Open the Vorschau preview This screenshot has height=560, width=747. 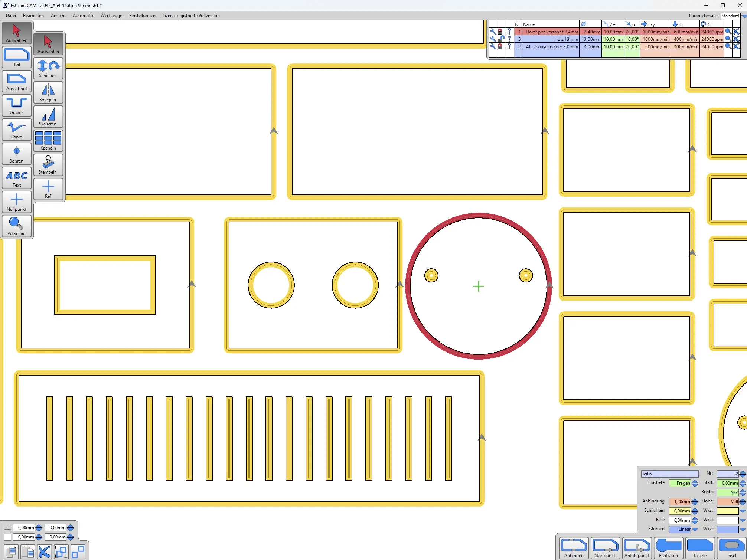(16, 226)
